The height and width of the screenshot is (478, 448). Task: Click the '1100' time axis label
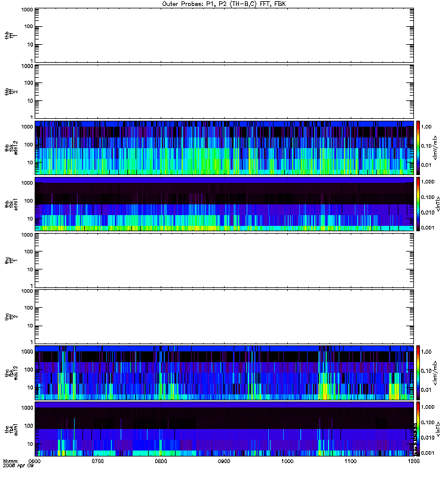pos(351,461)
